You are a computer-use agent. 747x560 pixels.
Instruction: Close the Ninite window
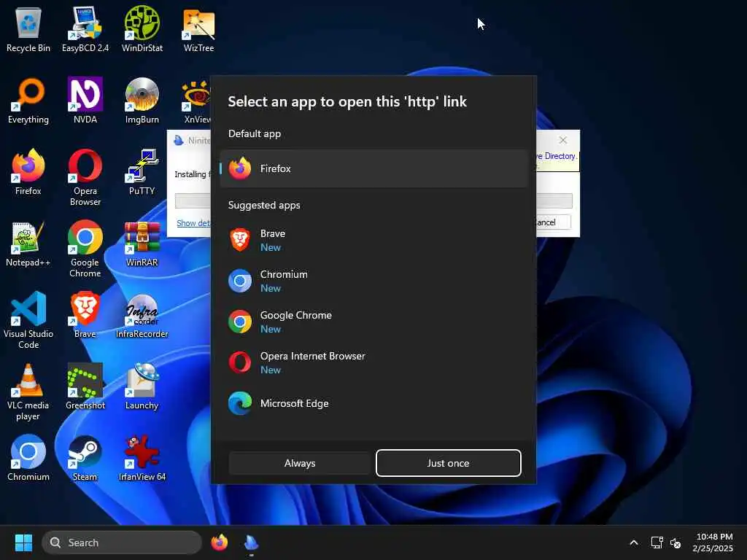tap(562, 140)
